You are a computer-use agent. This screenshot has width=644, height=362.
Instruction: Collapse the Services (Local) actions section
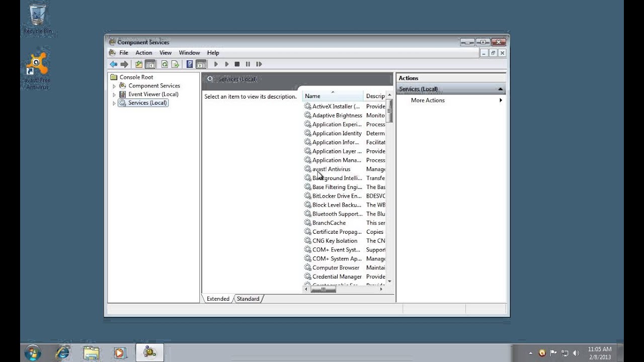[x=500, y=89]
